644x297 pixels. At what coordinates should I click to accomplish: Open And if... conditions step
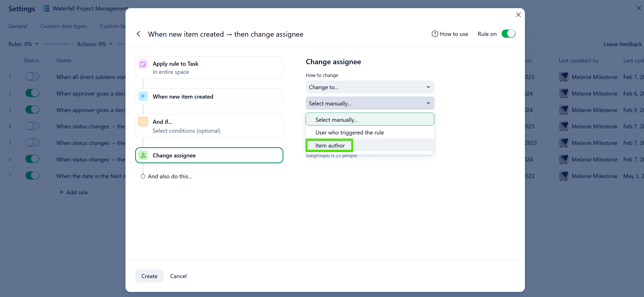click(x=209, y=126)
